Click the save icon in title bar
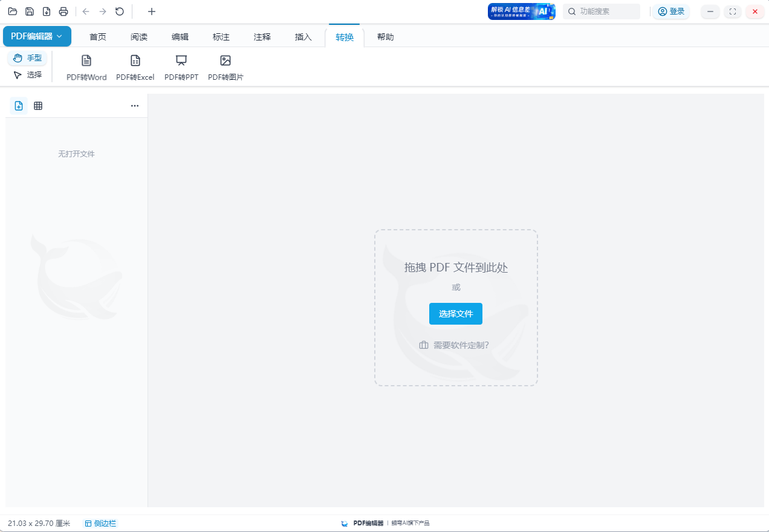The image size is (769, 532). (30, 11)
